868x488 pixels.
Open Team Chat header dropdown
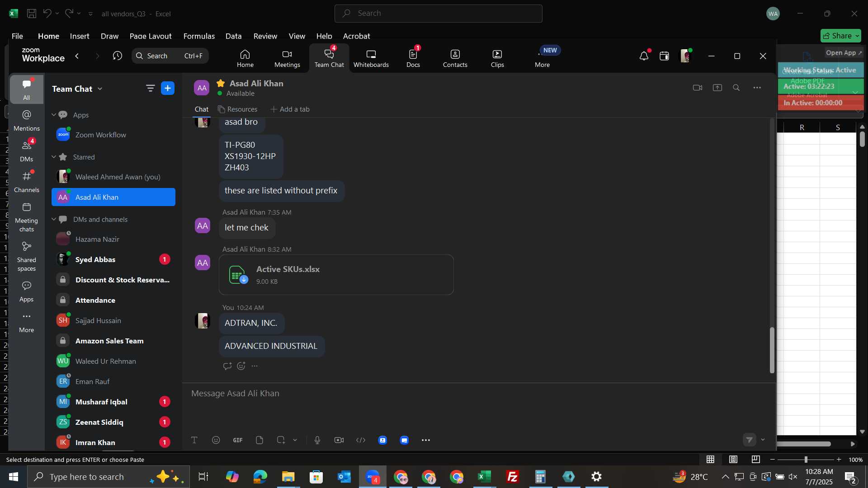pos(77,89)
